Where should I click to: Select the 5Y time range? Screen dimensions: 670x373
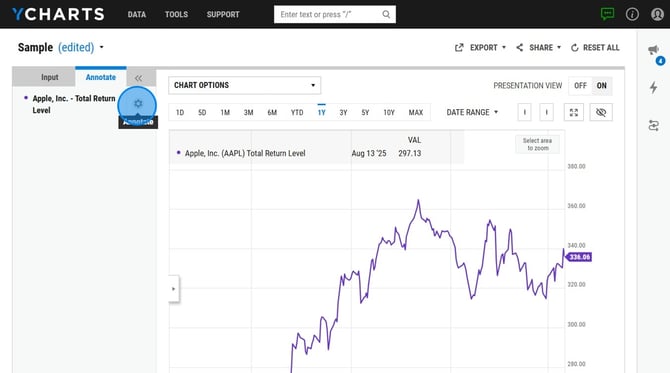pyautogui.click(x=365, y=112)
